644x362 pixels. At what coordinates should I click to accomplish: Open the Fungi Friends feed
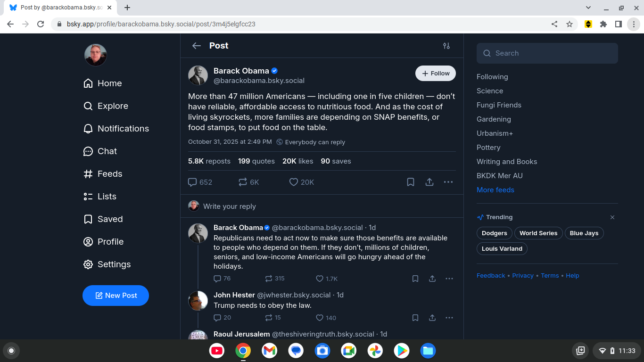499,105
